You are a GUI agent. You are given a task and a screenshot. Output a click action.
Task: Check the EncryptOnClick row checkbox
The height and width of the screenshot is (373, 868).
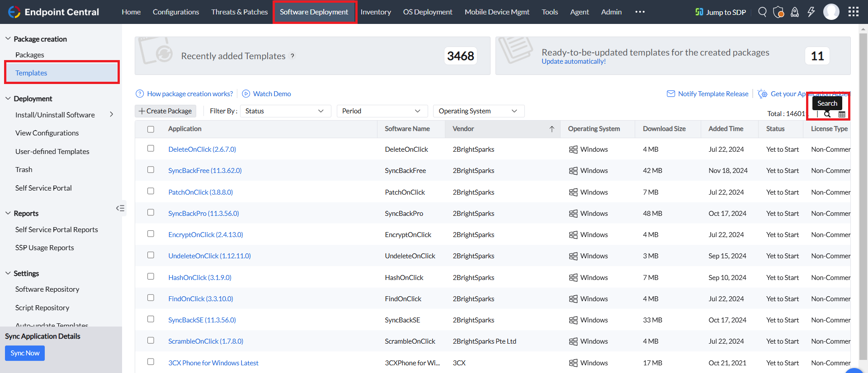click(x=151, y=234)
